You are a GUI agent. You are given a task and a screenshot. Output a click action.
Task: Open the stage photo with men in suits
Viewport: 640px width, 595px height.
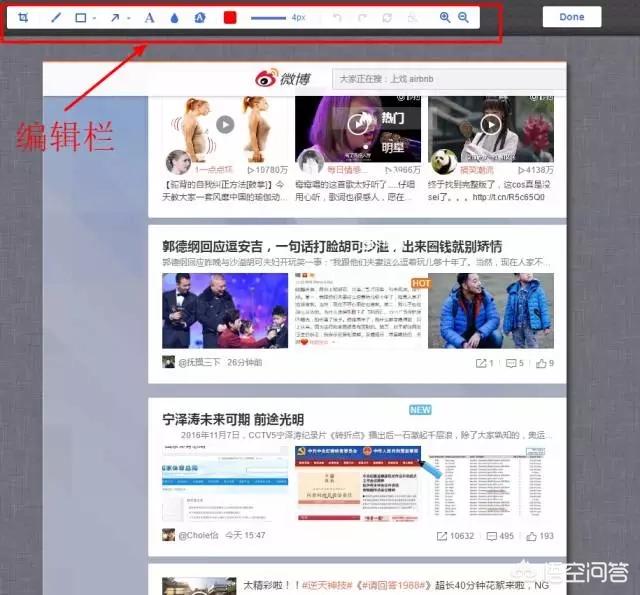225,311
